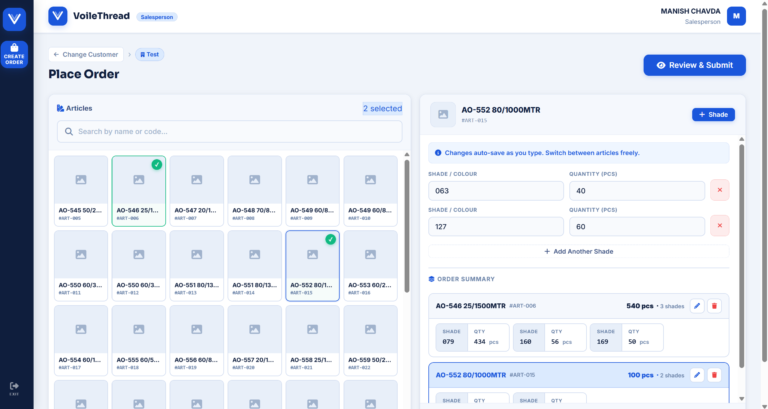Expand Add Another Shade row

click(581, 251)
